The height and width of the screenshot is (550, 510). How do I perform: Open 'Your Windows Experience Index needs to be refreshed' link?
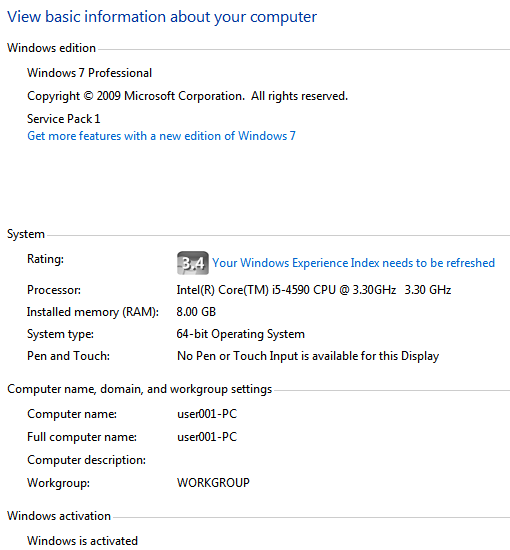(x=353, y=263)
